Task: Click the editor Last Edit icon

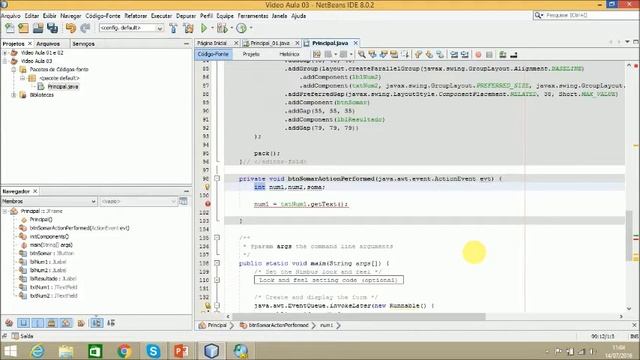Action: tap(317, 54)
